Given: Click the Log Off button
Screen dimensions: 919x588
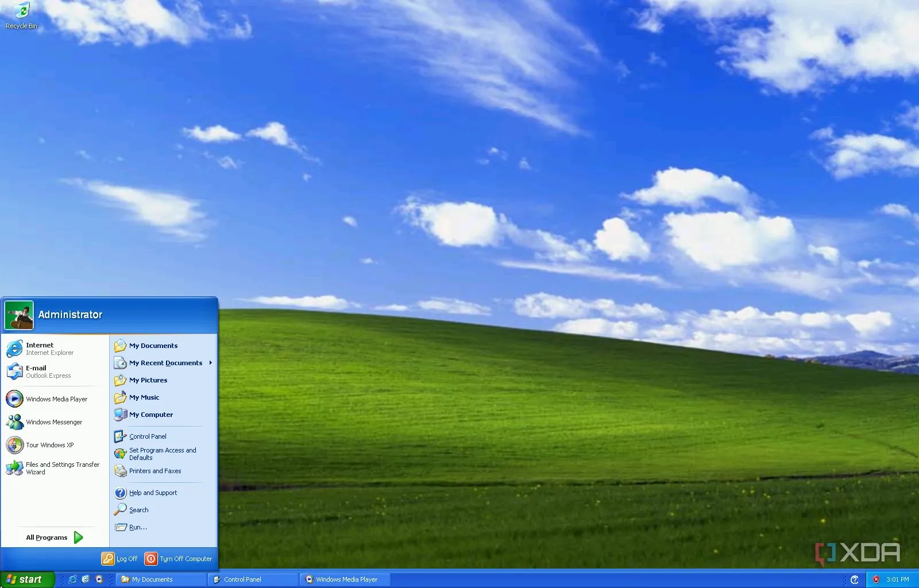Looking at the screenshot, I should (x=119, y=558).
